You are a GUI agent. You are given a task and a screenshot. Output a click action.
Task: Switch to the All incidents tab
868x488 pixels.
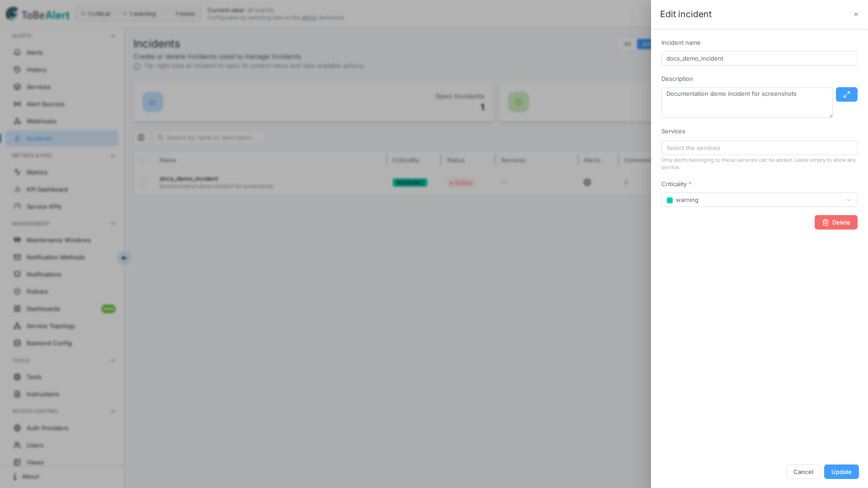tap(627, 44)
